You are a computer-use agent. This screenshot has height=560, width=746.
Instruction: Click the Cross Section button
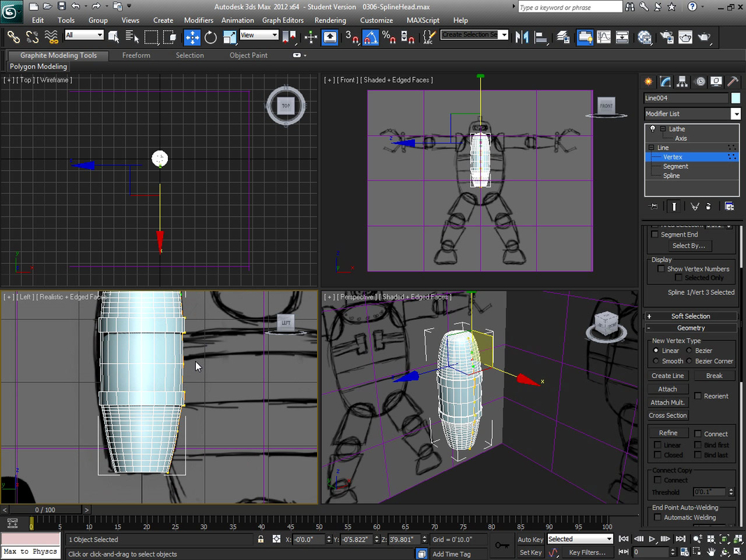pyautogui.click(x=667, y=415)
